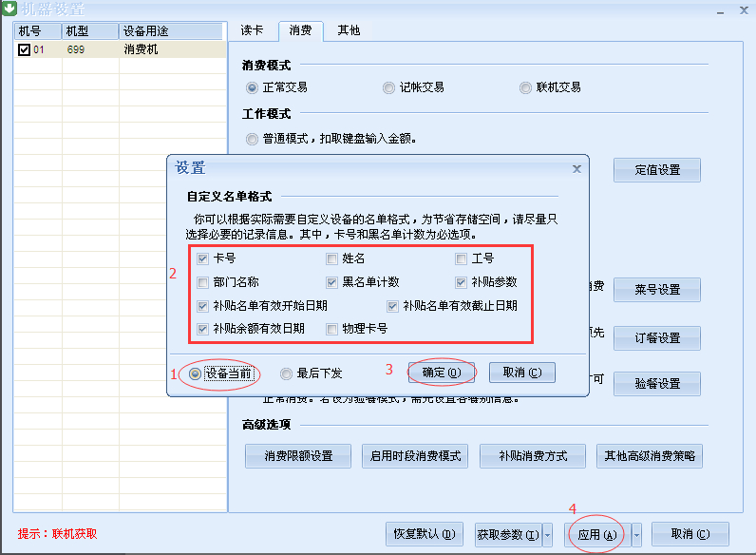Toggle the 物理卡号 checkbox
756x555 pixels.
[331, 329]
